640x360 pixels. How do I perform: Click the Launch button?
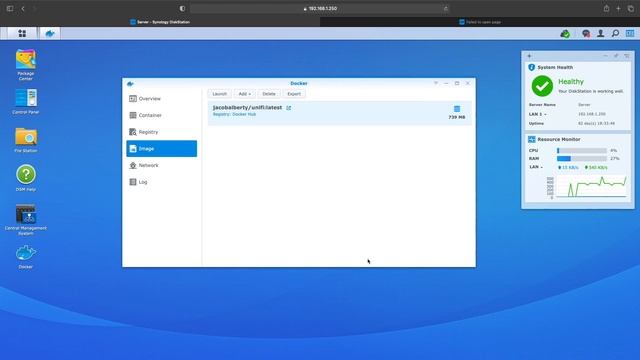pos(220,94)
